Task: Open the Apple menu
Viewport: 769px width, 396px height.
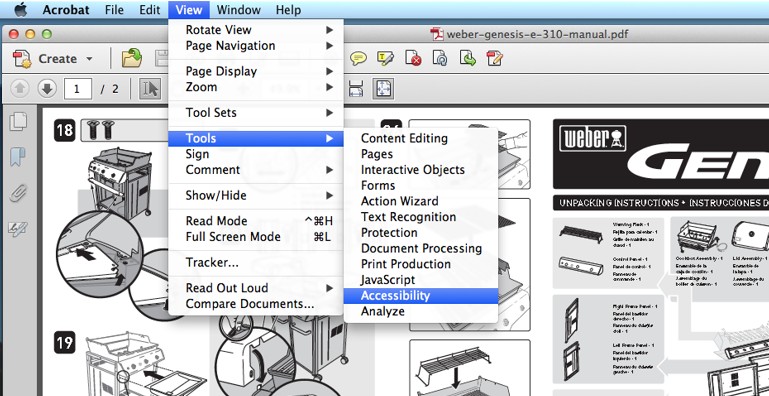Action: point(21,9)
